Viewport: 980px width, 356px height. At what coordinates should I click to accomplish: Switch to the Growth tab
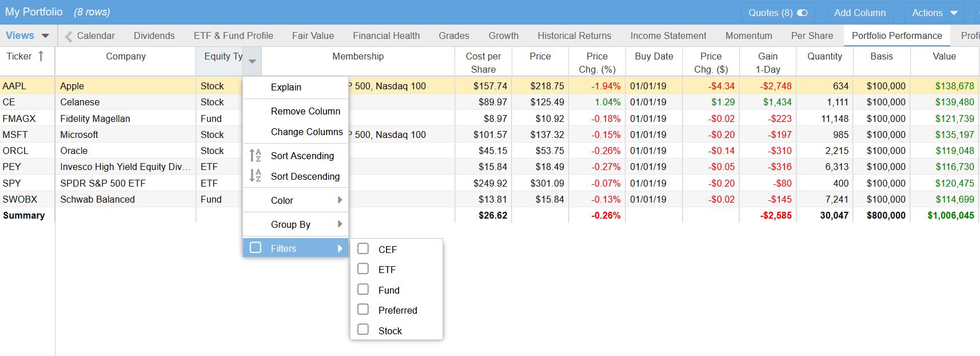point(504,35)
